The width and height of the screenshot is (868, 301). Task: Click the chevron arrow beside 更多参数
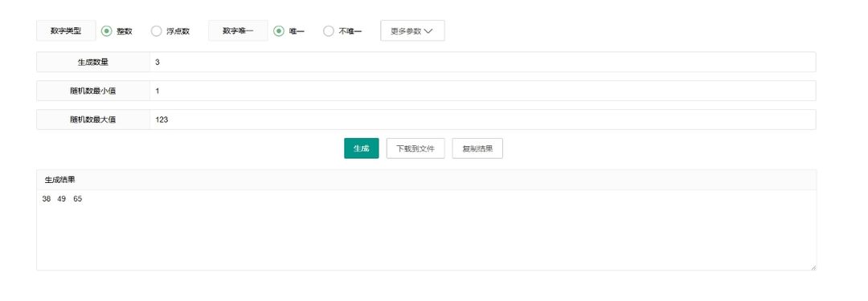click(x=428, y=31)
